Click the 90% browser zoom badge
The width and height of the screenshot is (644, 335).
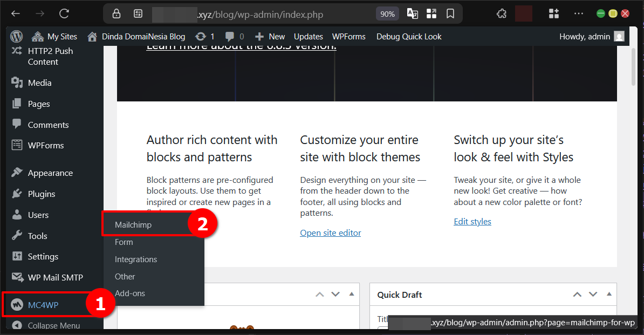coord(387,13)
